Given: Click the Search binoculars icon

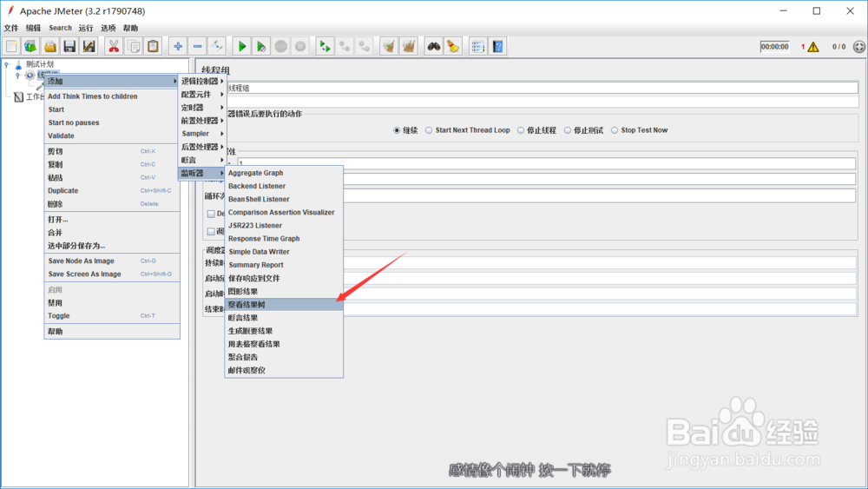Looking at the screenshot, I should pos(434,47).
